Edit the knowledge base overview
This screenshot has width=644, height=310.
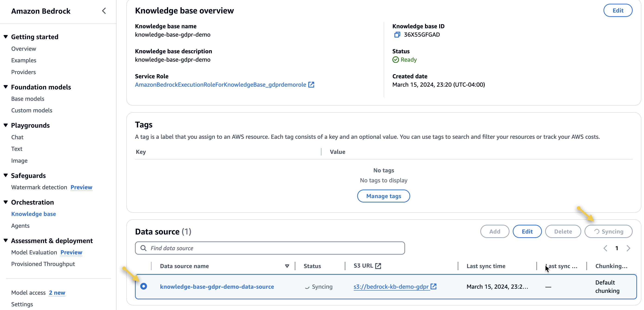(x=618, y=10)
